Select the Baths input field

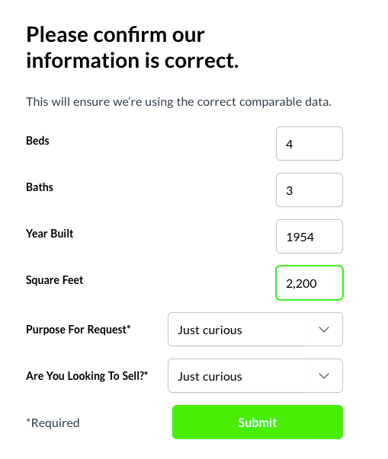309,190
